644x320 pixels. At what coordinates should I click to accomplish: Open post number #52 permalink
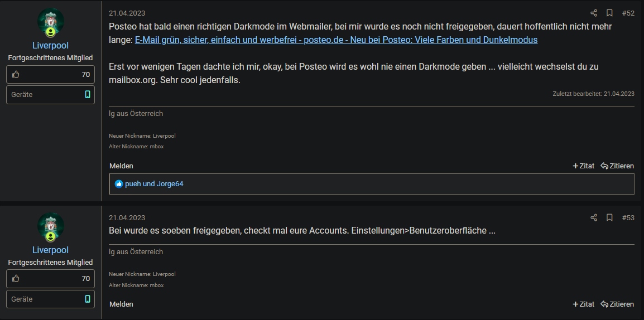coord(628,13)
